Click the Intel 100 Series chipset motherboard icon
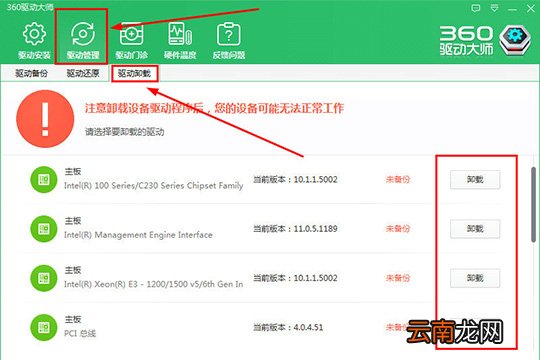This screenshot has width=540, height=360. point(44,179)
